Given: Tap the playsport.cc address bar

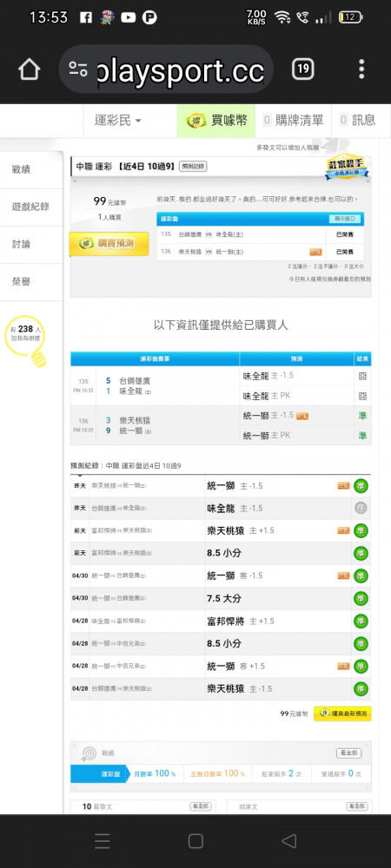Looking at the screenshot, I should tap(166, 69).
